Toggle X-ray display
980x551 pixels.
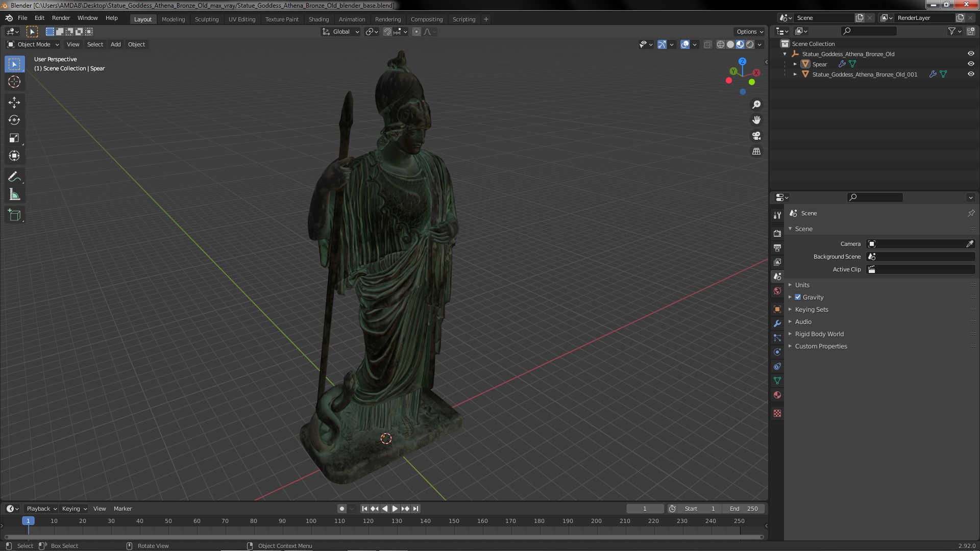tap(707, 44)
